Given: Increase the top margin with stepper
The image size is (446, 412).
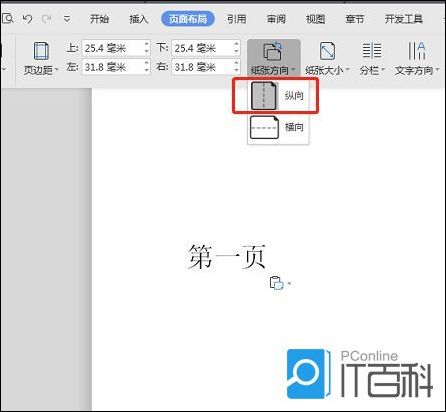Looking at the screenshot, I should point(147,44).
